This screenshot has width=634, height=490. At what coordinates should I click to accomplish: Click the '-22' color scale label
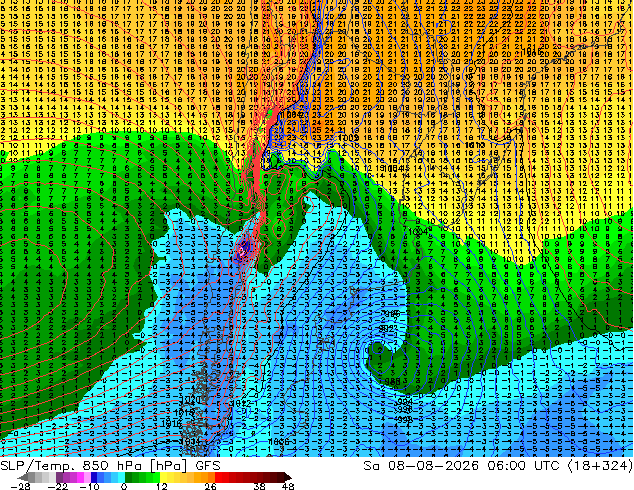click(57, 486)
